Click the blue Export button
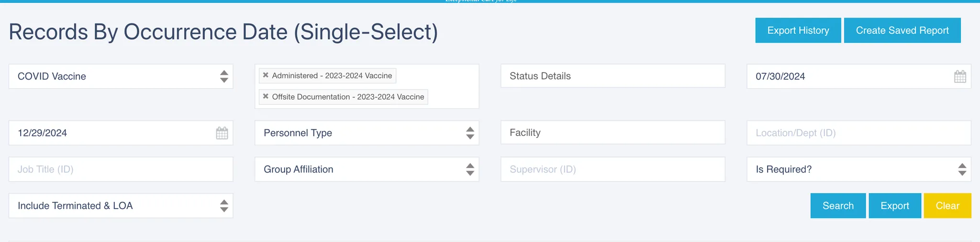This screenshot has height=242, width=980. (x=895, y=206)
